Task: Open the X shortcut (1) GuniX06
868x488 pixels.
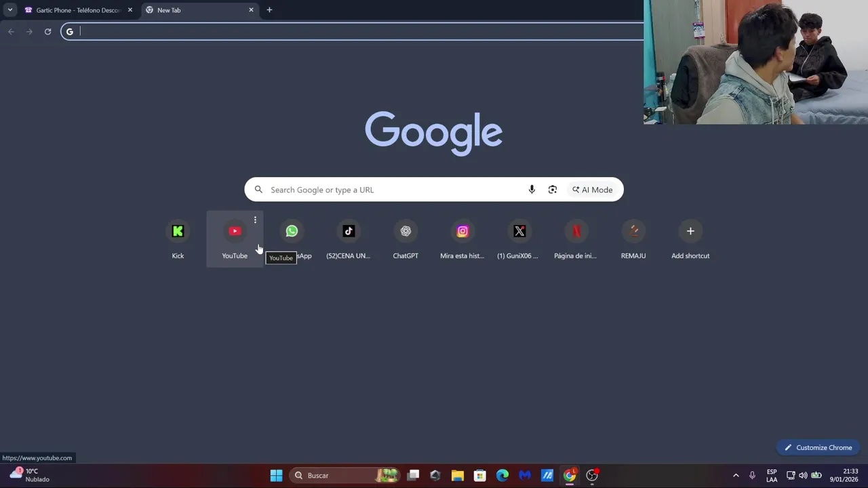Action: tap(519, 239)
